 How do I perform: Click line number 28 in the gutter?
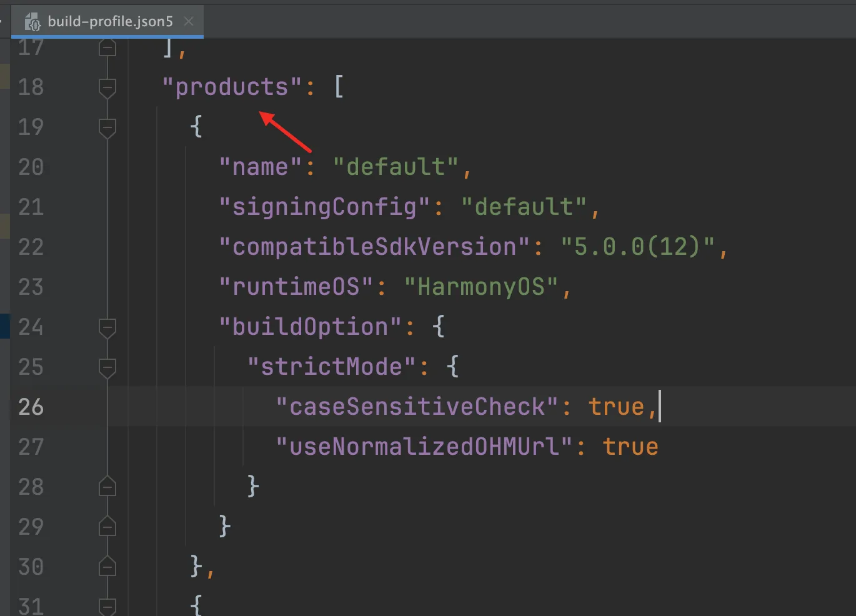click(31, 487)
